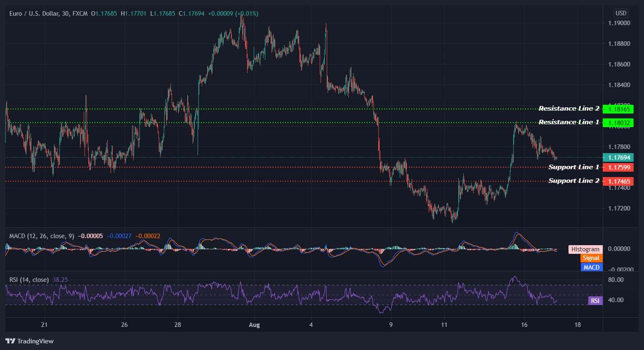The width and height of the screenshot is (644, 350).
Task: Click the red Support Line 2 price badge 1.17465
Action: coord(619,181)
